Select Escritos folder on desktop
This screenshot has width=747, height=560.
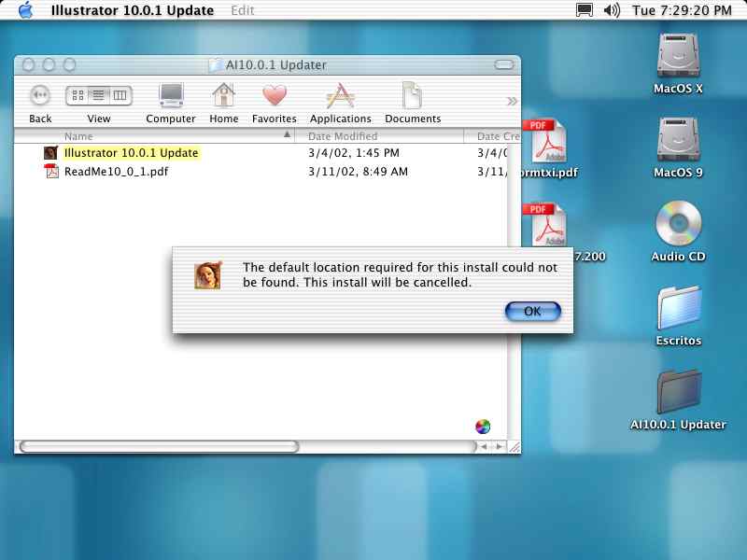pyautogui.click(x=679, y=315)
